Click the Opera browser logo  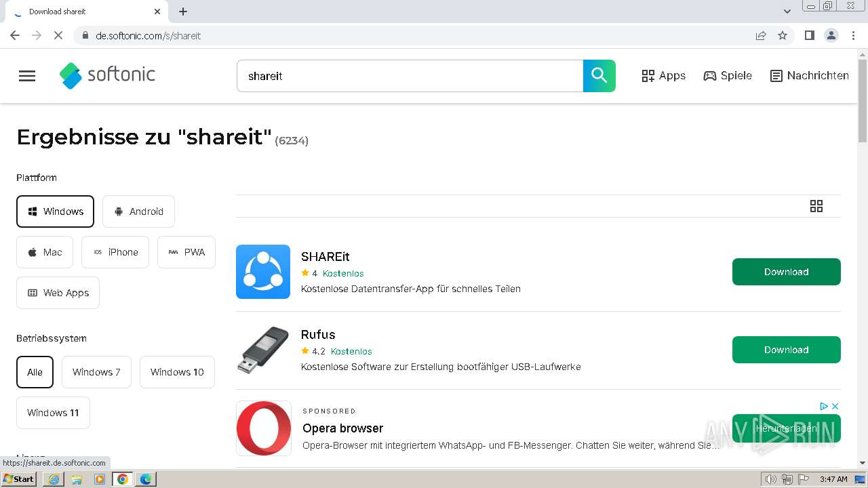264,428
